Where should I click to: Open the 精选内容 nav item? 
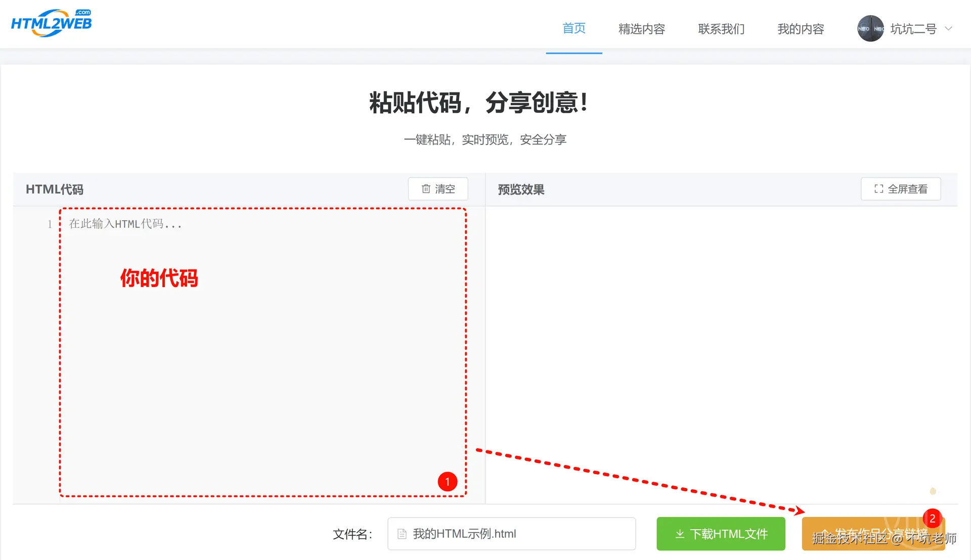click(x=641, y=29)
